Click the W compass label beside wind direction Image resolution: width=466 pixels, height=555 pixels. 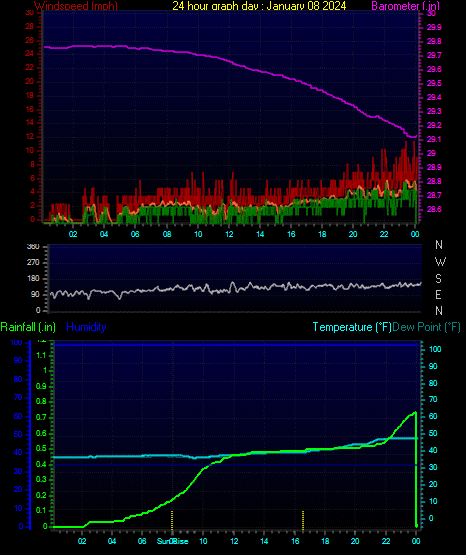tap(440, 262)
